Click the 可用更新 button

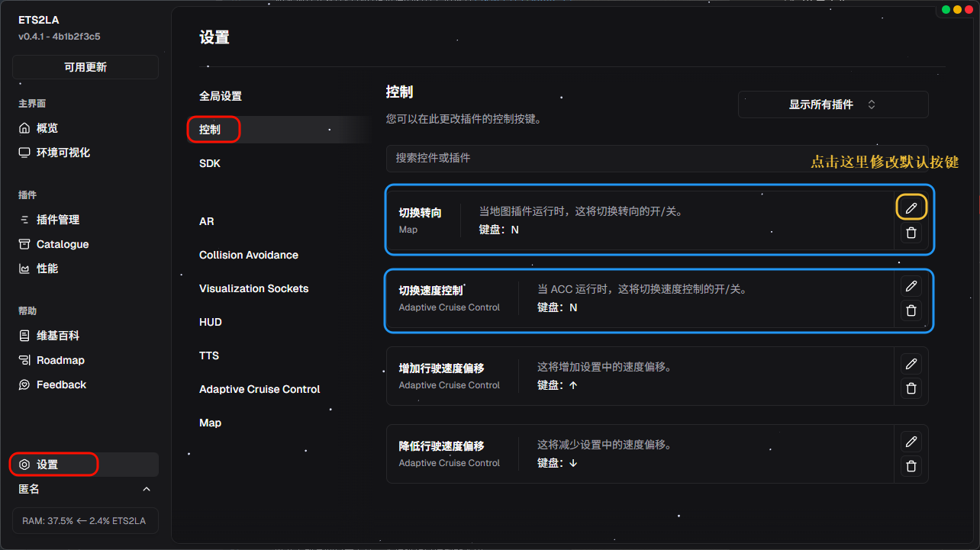click(85, 67)
